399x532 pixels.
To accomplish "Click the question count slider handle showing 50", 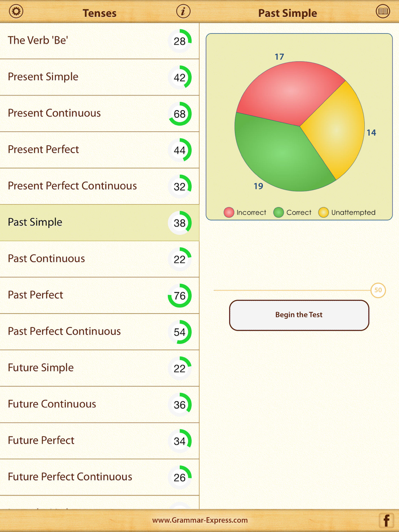I will [378, 290].
